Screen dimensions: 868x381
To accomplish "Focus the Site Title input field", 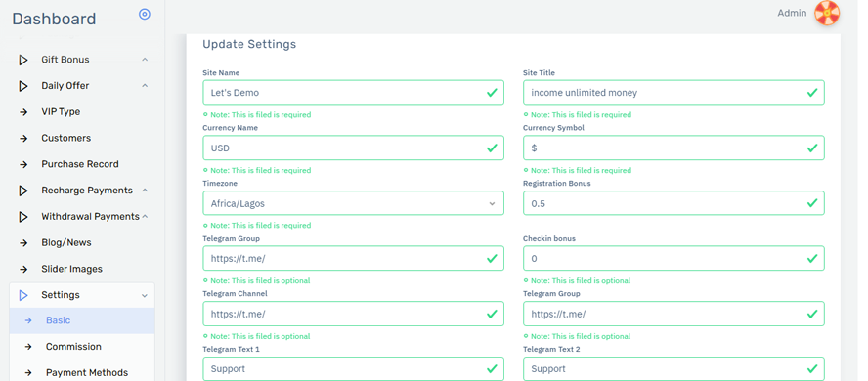I will tap(673, 93).
